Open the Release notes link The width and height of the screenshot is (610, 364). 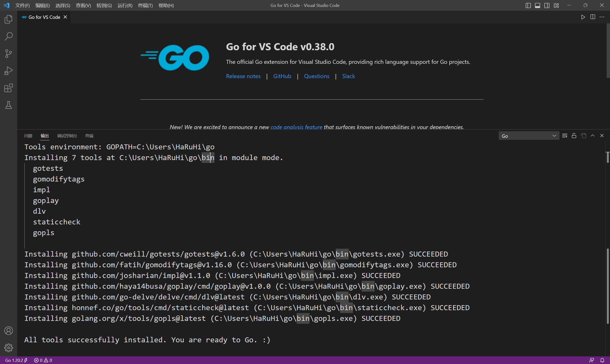click(x=243, y=76)
